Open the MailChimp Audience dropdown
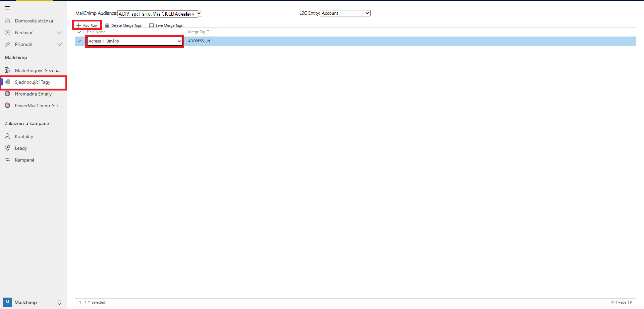 [x=160, y=13]
